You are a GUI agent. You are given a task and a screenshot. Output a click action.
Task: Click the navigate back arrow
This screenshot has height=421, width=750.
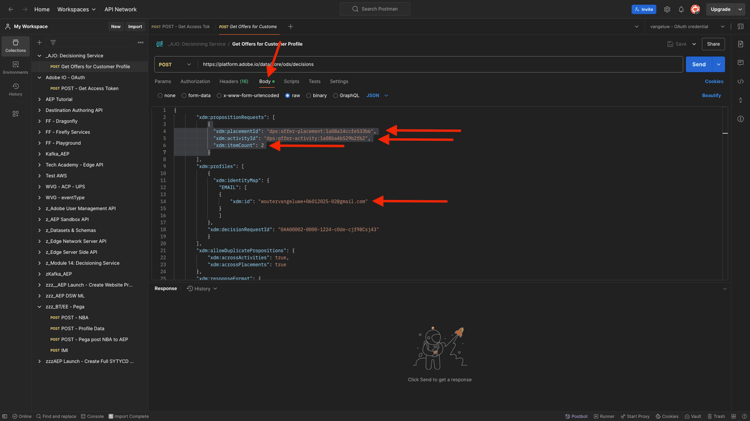click(11, 9)
